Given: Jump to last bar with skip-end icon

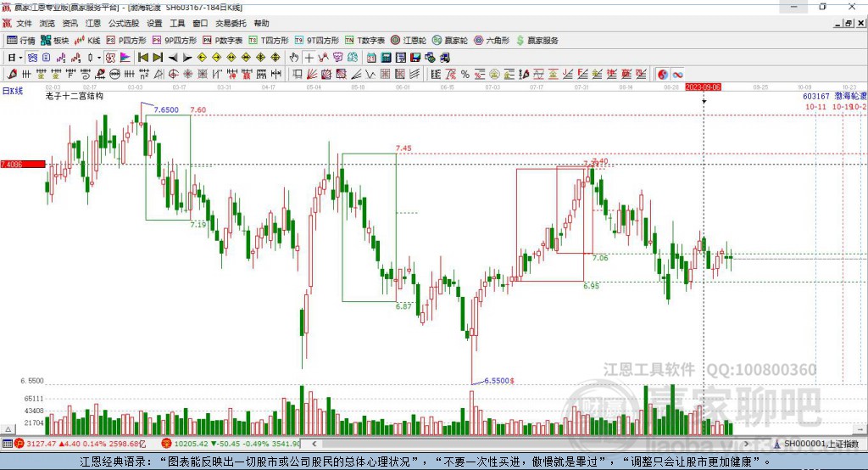Looking at the screenshot, I should click(x=158, y=58).
